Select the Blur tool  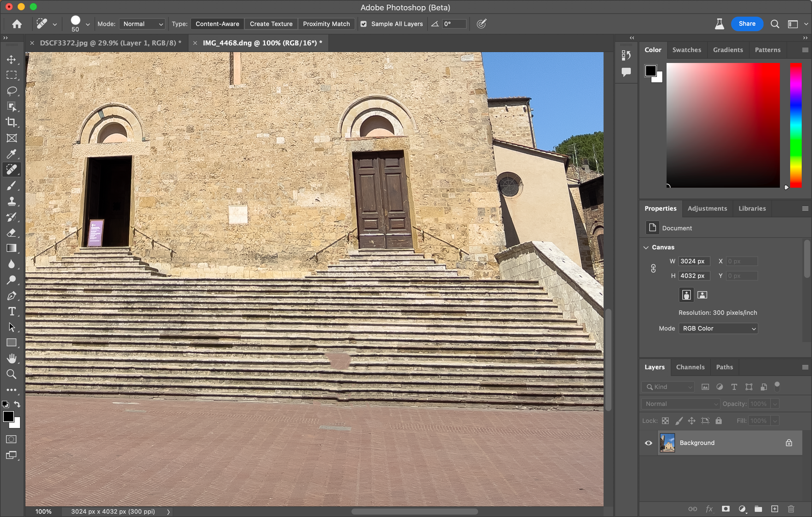coord(12,264)
